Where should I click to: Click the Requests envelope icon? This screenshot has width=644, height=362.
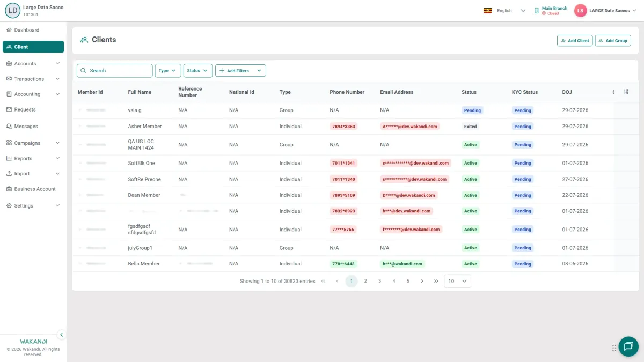9,109
